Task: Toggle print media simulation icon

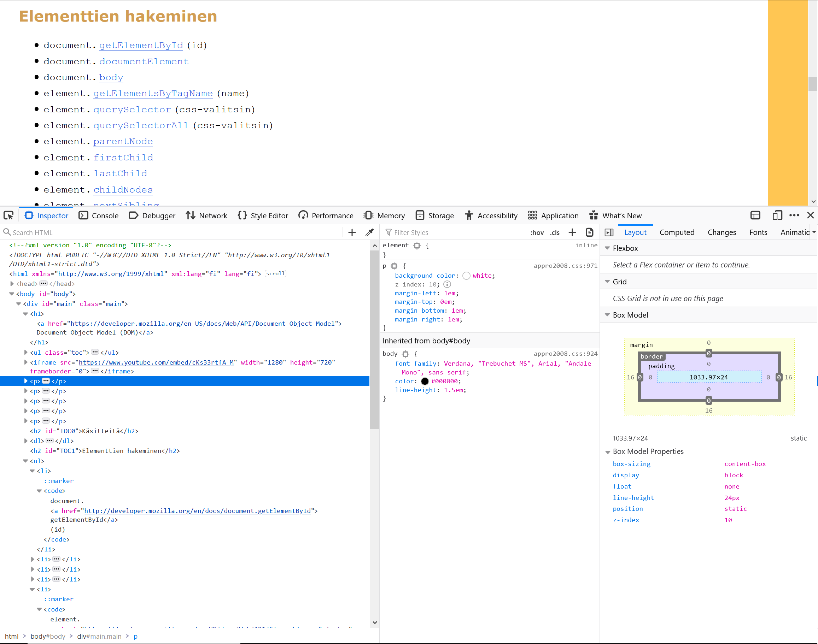Action: click(x=590, y=232)
